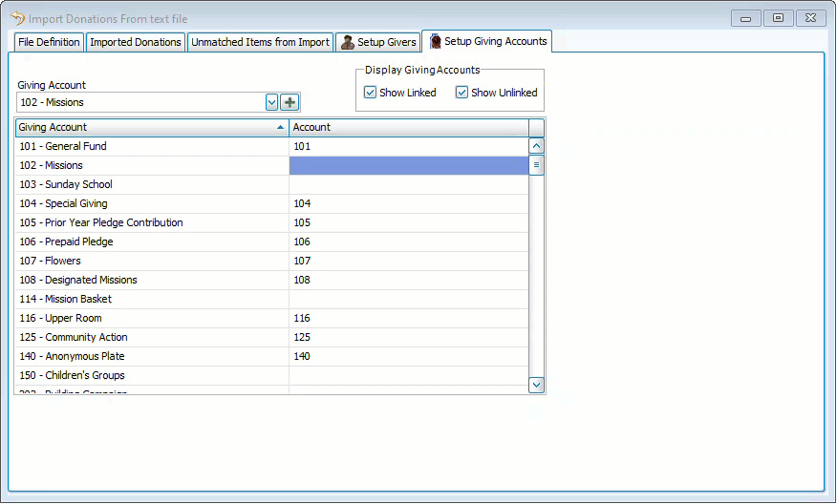
Task: Maximize the Import Donations window
Action: 778,17
